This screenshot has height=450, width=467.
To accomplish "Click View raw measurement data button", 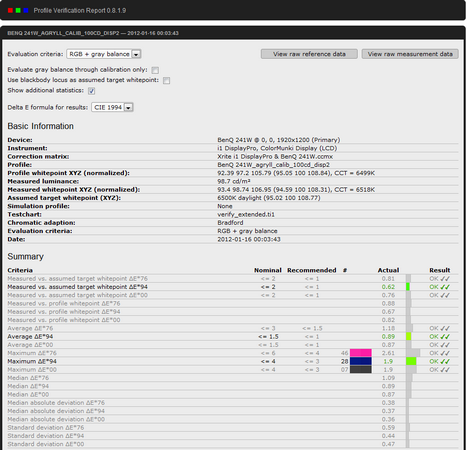I will 410,54.
